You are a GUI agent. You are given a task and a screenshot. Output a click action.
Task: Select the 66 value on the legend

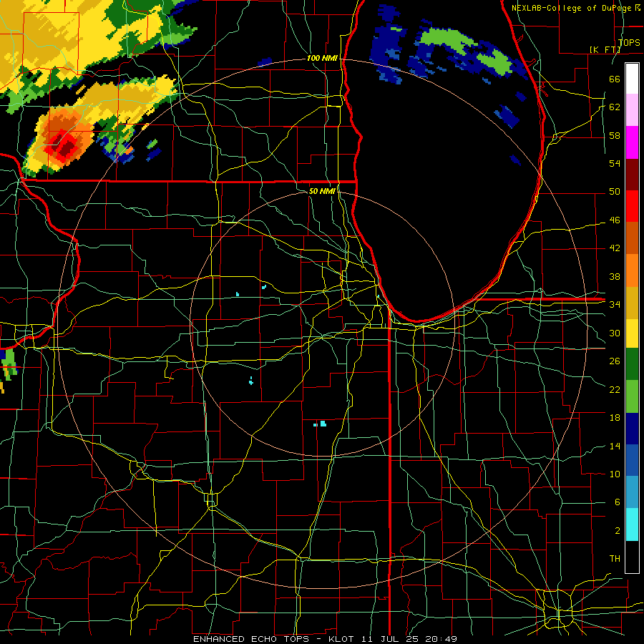(615, 79)
